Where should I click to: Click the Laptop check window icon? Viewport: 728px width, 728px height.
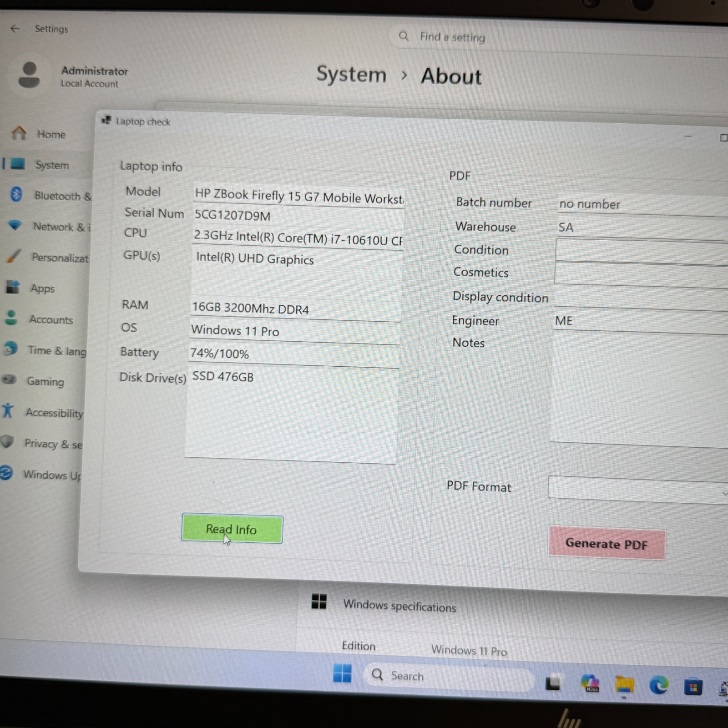(106, 120)
